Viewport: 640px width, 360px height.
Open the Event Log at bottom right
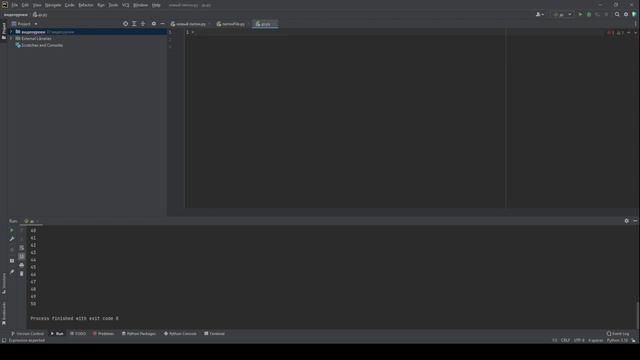[618, 334]
